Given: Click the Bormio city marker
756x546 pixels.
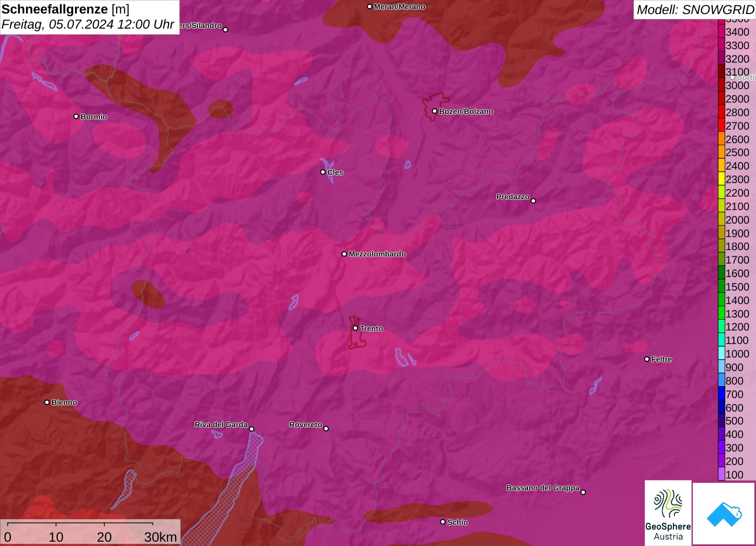Looking at the screenshot, I should tap(76, 116).
